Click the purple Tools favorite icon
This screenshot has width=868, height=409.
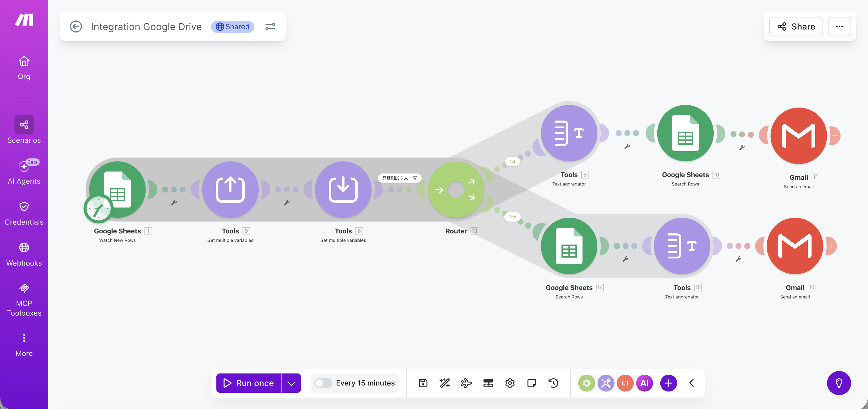click(x=606, y=383)
